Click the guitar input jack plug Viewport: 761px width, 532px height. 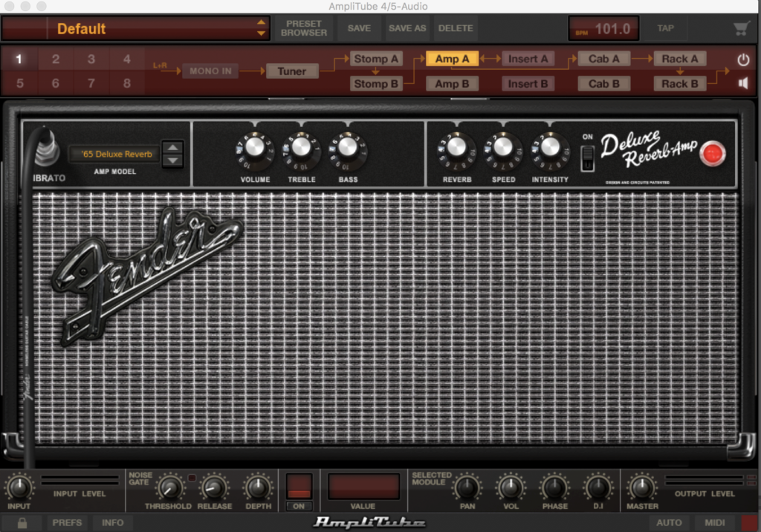[x=47, y=149]
